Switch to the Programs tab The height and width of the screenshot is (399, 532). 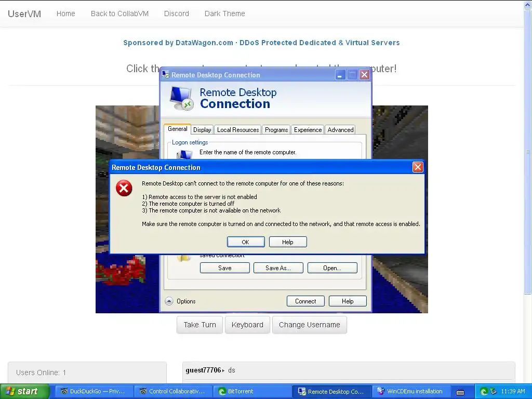point(276,129)
